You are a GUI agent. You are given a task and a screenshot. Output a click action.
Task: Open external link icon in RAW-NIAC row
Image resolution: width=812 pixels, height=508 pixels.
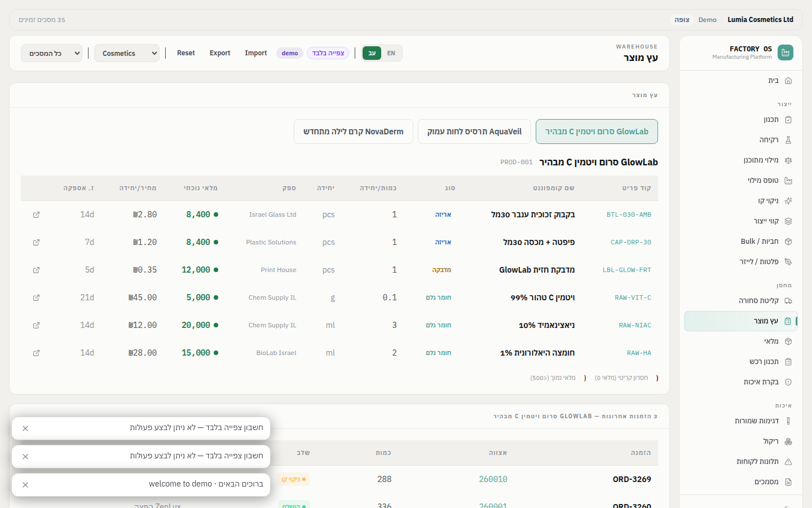pyautogui.click(x=36, y=326)
